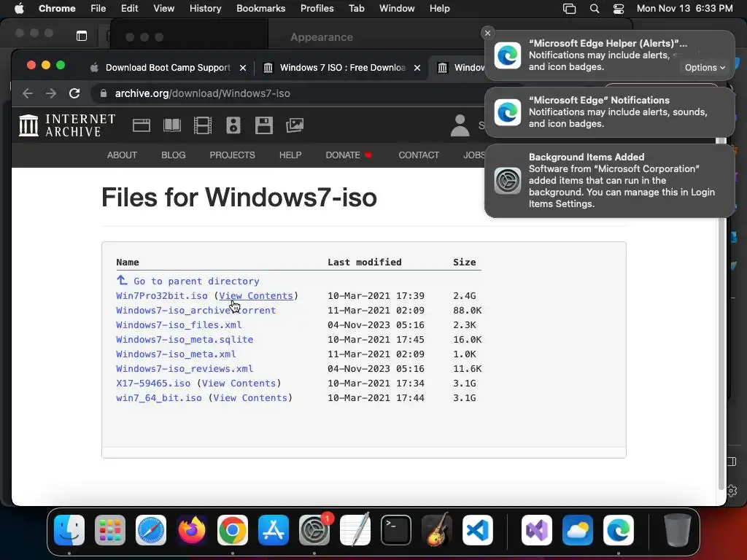Click the Stage Manager menu bar icon
Screen dimensions: 747x560
pos(569,9)
